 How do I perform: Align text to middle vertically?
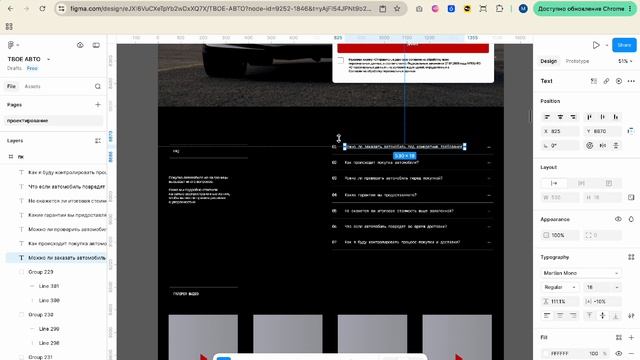pos(602,316)
